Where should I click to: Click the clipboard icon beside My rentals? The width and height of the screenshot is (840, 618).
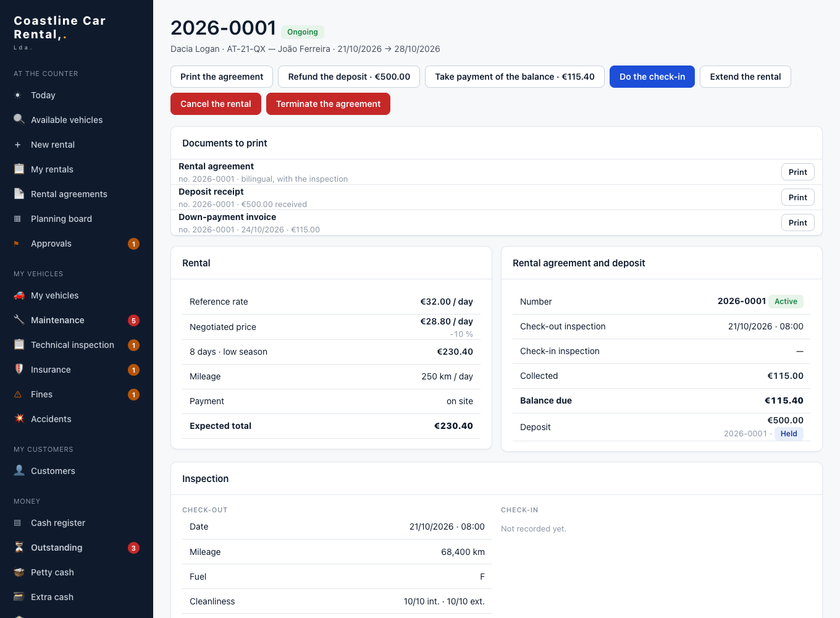[19, 169]
